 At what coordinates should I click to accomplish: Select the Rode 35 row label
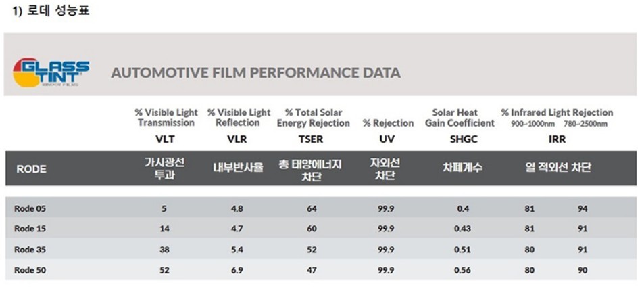(x=30, y=249)
